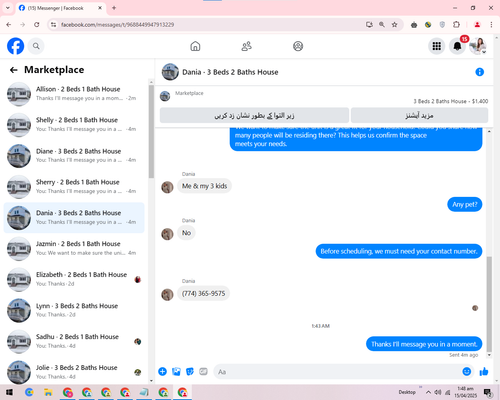This screenshot has height=400, width=500.
Task: Click Elizabeth chat seen avatar indicator
Action: (x=138, y=280)
